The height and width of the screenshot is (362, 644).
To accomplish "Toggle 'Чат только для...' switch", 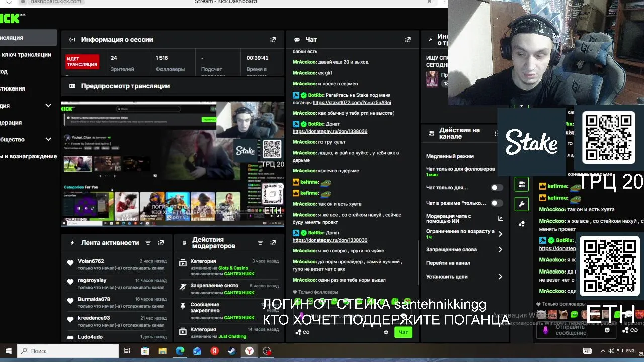I will click(497, 188).
